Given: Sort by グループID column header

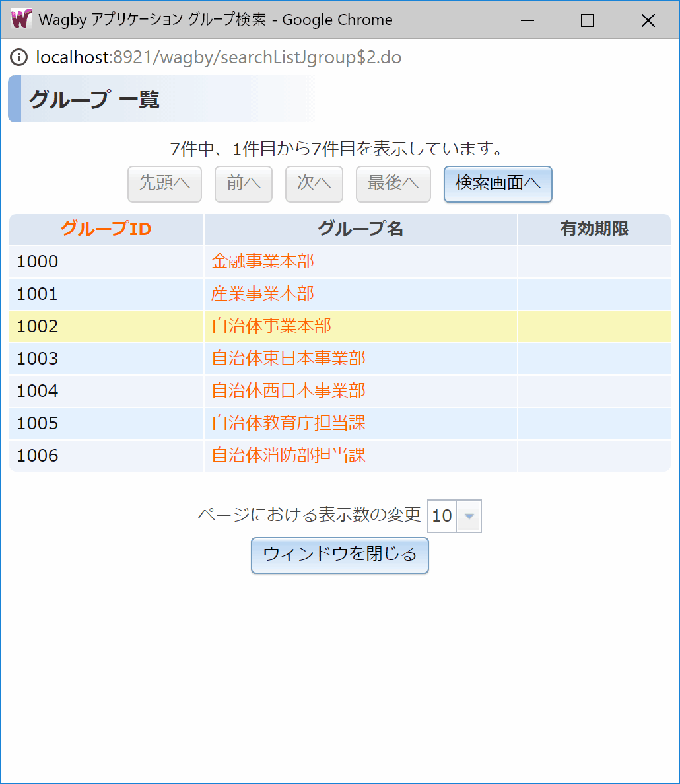Looking at the screenshot, I should (x=106, y=229).
